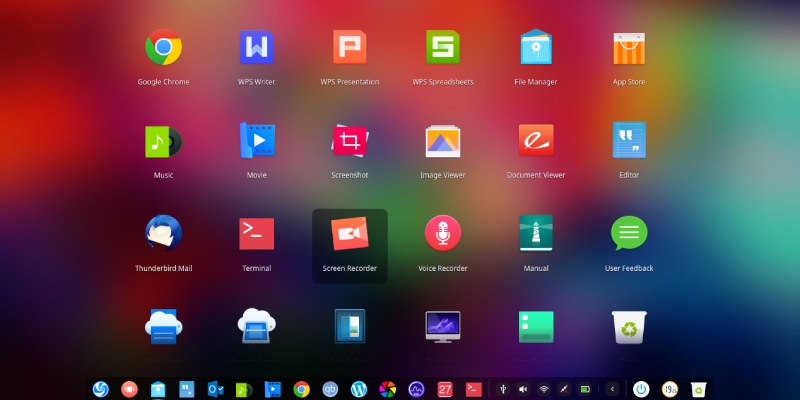Open Google Chrome from the launcher grid
Screen dimensions: 800x400
(163, 47)
